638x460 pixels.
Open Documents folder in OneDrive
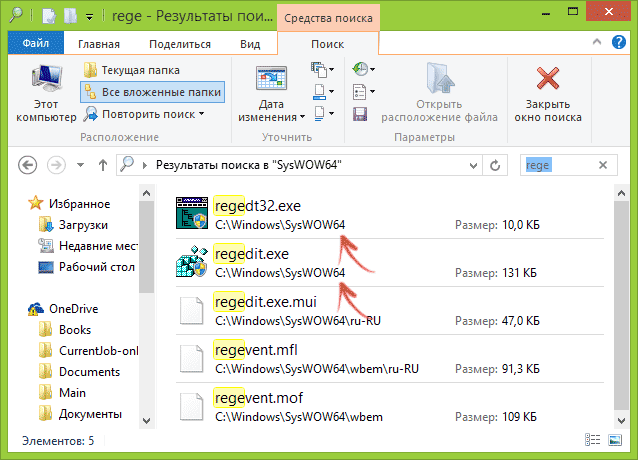click(79, 372)
